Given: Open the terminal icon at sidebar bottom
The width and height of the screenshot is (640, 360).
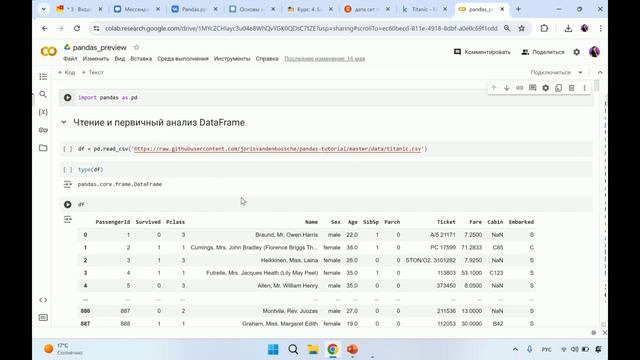Looking at the screenshot, I should [43, 318].
